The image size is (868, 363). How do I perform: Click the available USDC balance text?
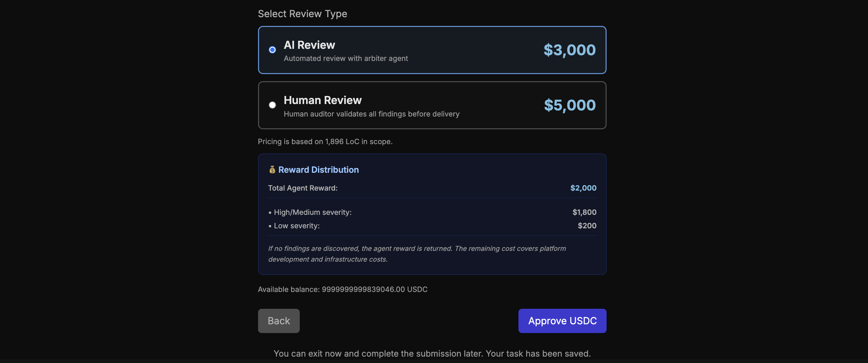[342, 289]
